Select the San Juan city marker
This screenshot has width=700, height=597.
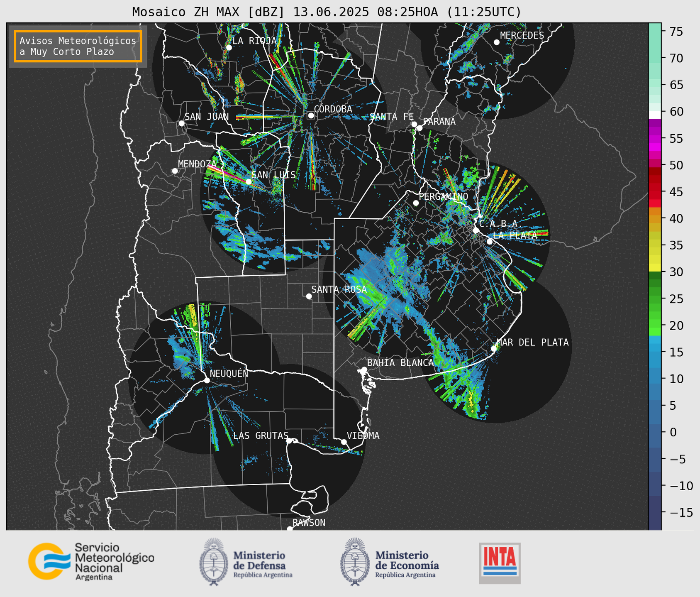click(x=181, y=123)
